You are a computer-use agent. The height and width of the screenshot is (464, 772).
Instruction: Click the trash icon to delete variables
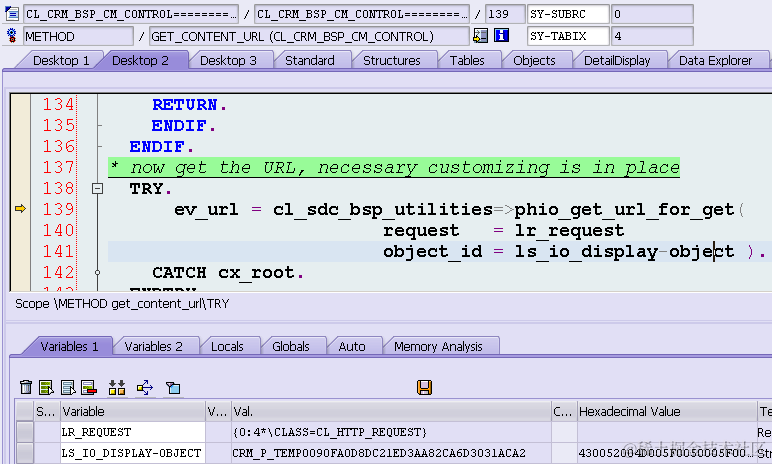click(26, 387)
